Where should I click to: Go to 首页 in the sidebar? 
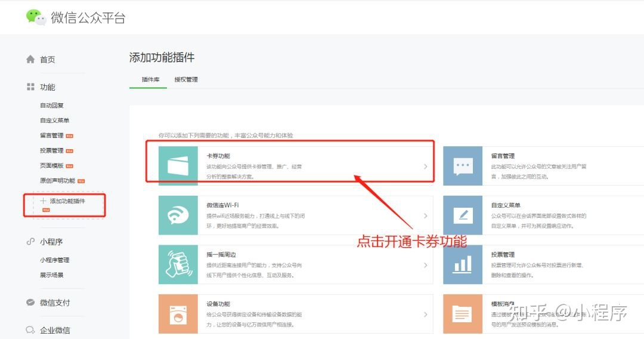[47, 60]
